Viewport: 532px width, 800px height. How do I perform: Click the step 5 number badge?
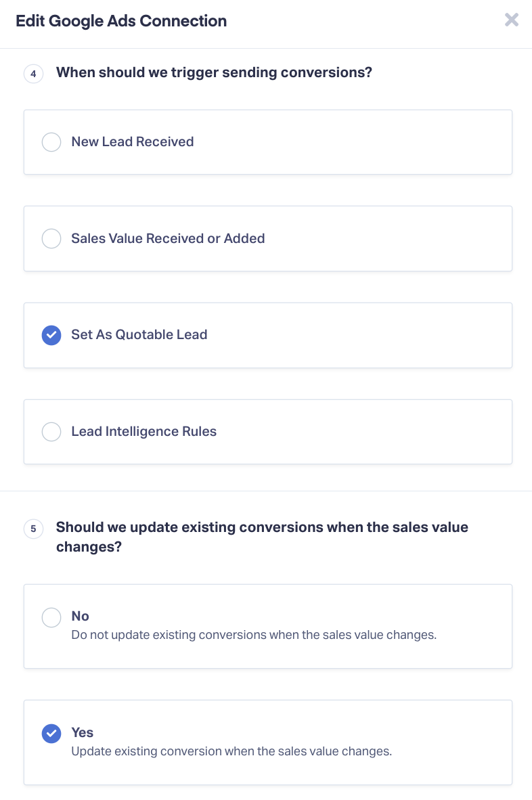point(33,529)
